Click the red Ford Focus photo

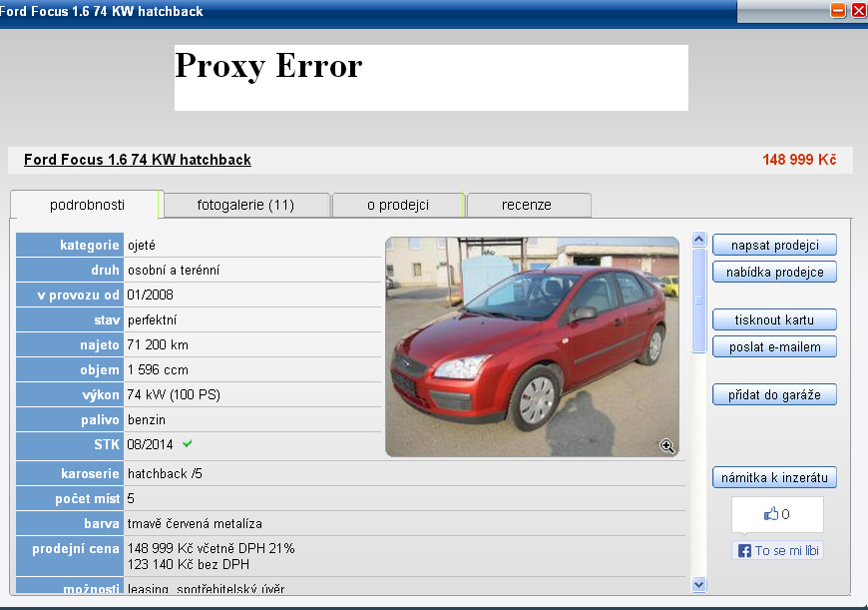point(532,346)
